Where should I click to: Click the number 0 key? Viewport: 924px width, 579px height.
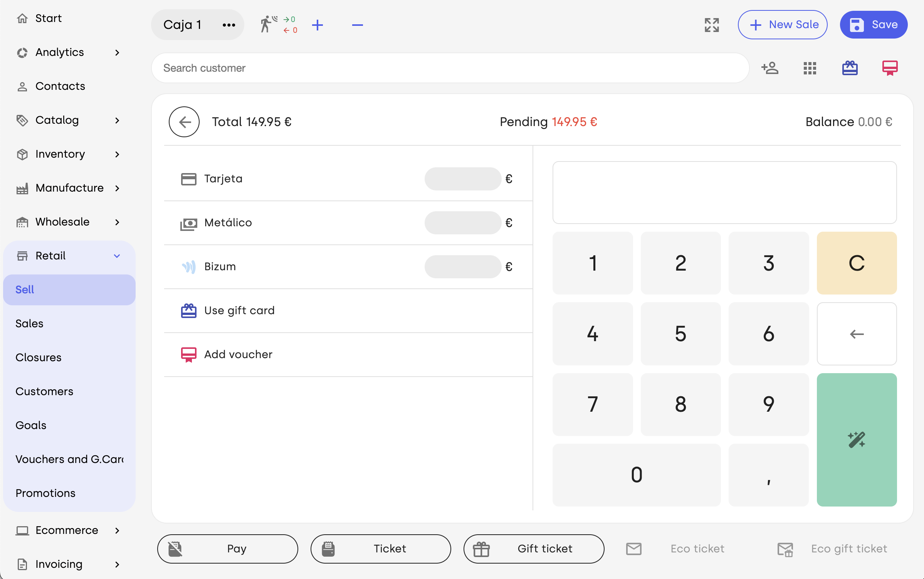(x=637, y=475)
